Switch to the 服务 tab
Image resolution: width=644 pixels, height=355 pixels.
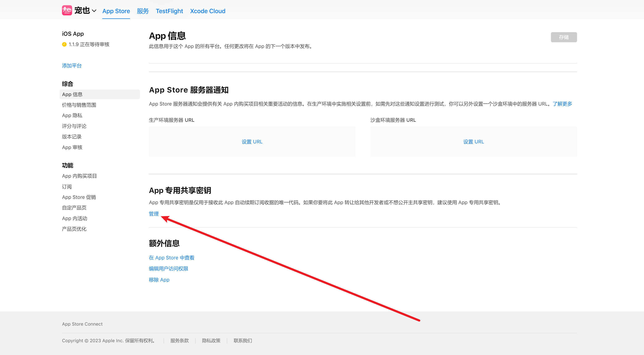143,11
